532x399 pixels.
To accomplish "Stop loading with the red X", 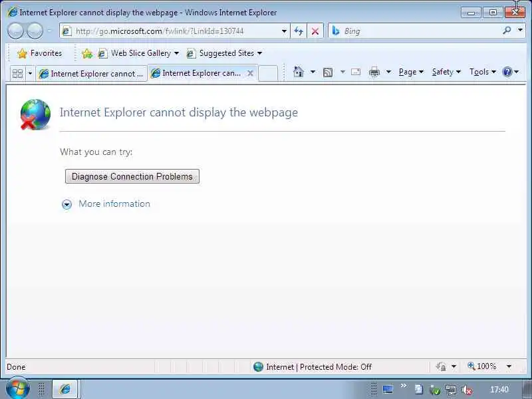I will tap(315, 31).
